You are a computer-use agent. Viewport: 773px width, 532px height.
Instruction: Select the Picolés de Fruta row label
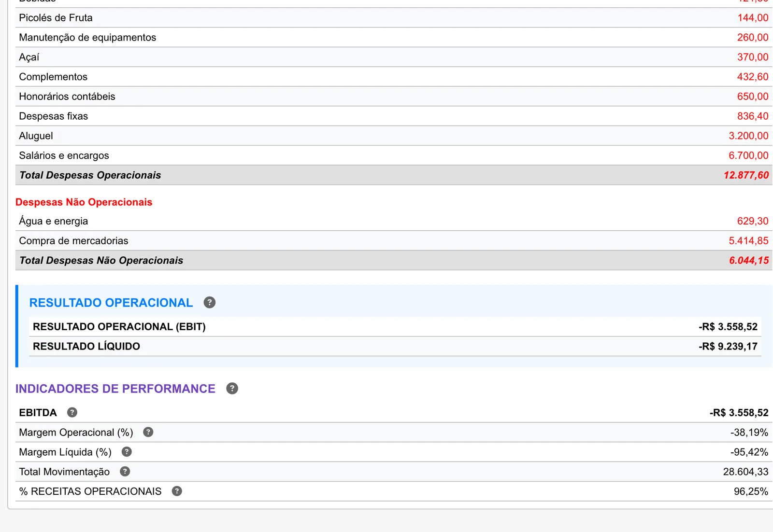(56, 18)
